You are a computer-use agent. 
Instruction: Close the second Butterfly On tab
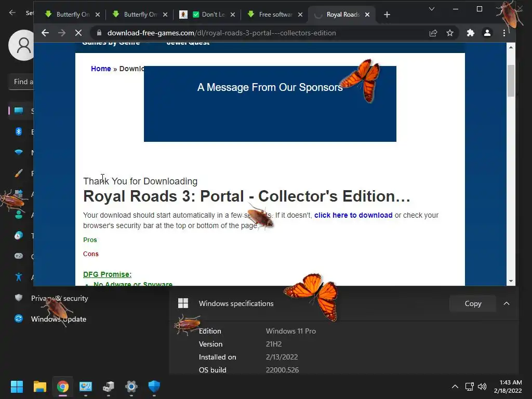coord(165,15)
